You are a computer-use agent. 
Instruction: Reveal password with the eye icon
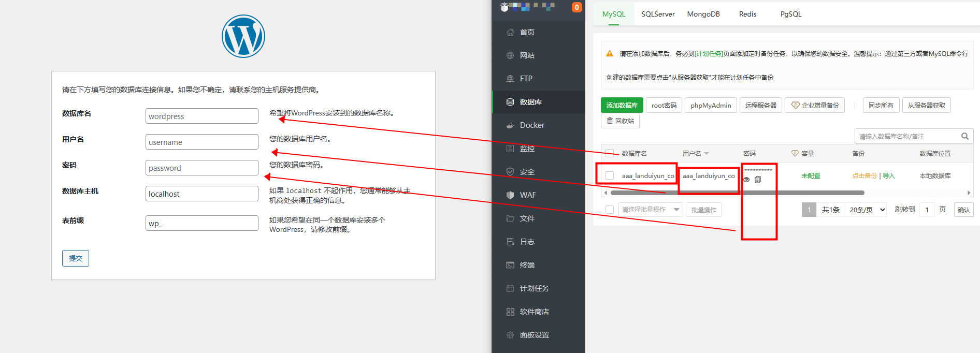point(746,180)
